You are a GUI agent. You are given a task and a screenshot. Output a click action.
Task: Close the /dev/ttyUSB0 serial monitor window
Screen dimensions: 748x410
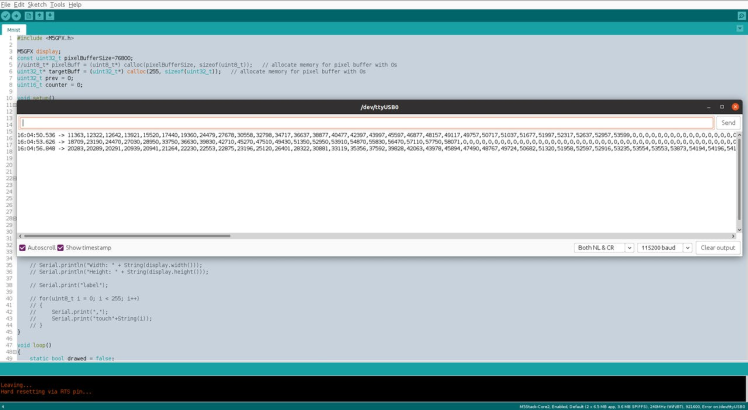click(735, 107)
